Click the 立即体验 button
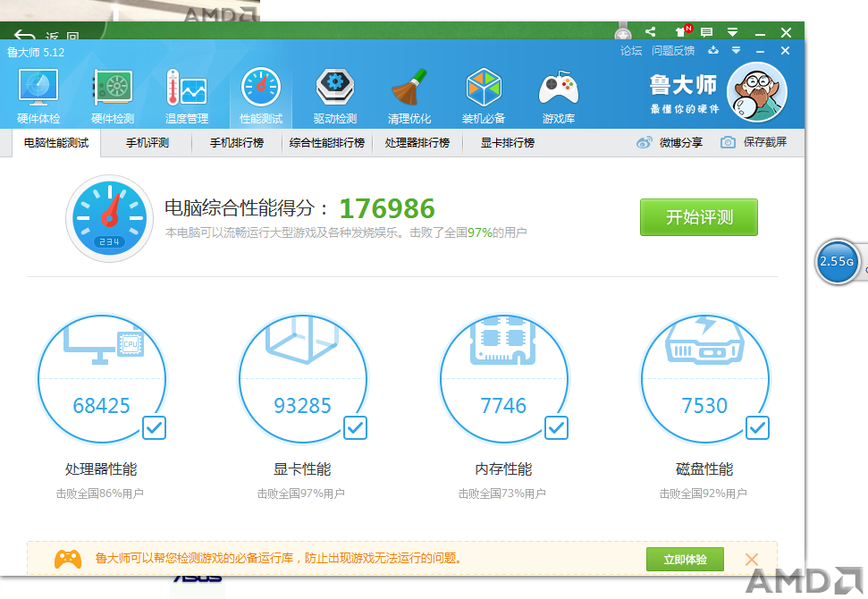The width and height of the screenshot is (868, 599). (685, 559)
